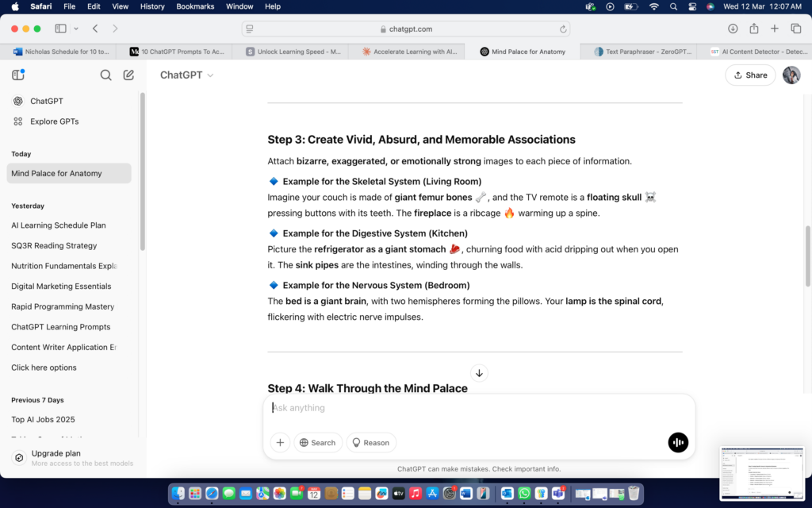Click the plus attachment button
The width and height of the screenshot is (812, 508).
pos(280,442)
